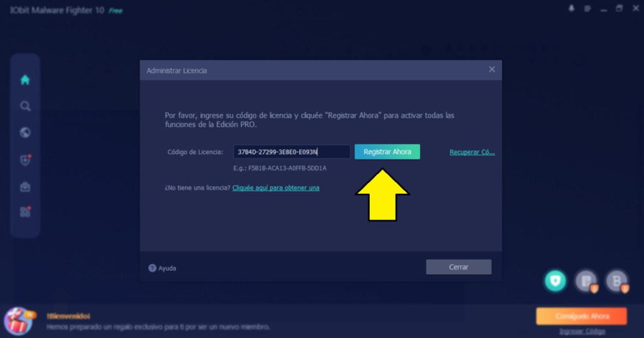Open the Home section in the sidebar
Screen dimensions: 644x338
pos(25,80)
